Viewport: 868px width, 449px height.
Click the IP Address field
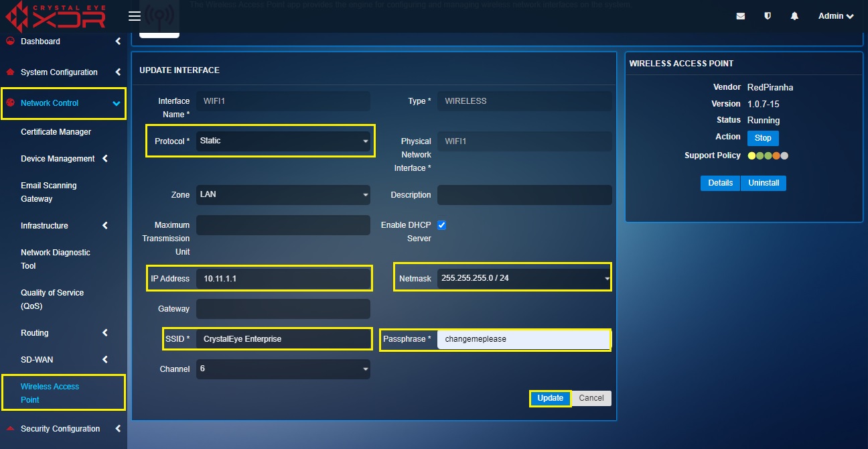(283, 278)
